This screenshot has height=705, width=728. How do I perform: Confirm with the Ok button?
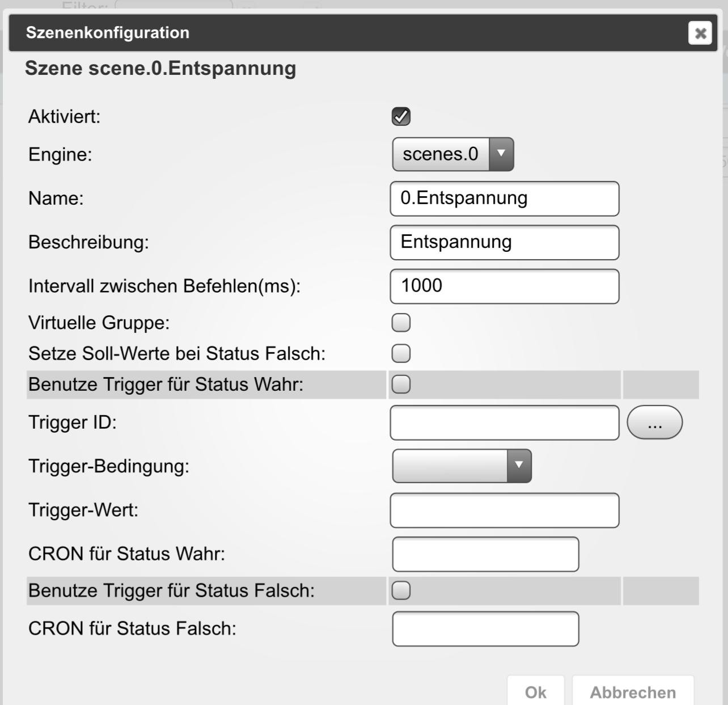coord(536,692)
